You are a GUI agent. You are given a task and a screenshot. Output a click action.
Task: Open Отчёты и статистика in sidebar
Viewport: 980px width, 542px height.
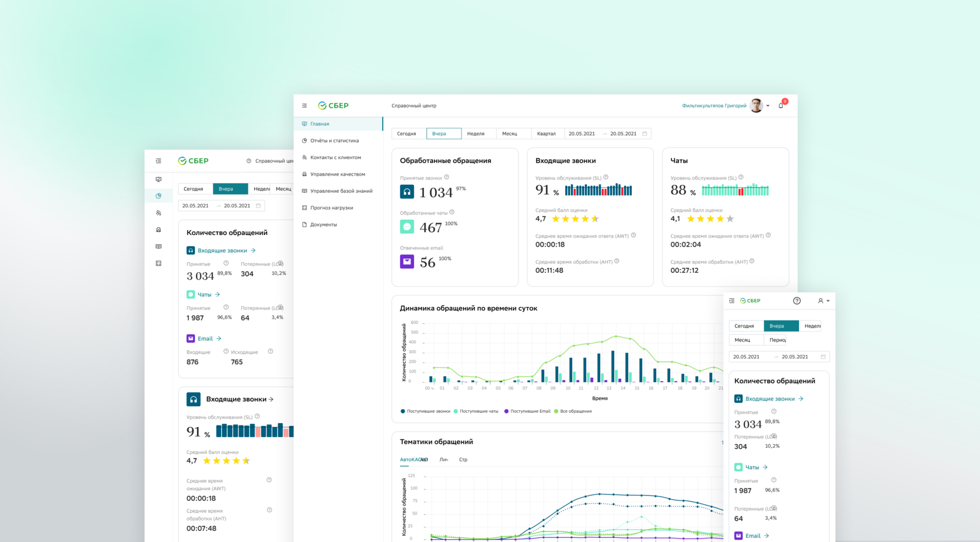tap(334, 140)
